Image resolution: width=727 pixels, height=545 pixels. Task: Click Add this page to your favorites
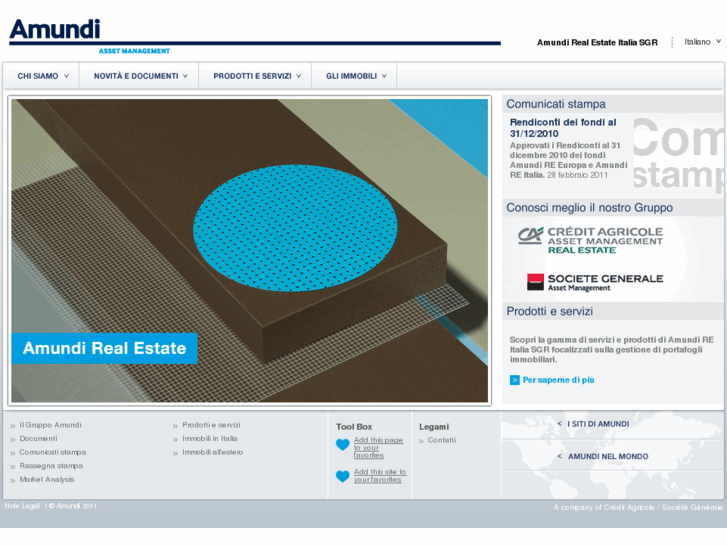378,448
